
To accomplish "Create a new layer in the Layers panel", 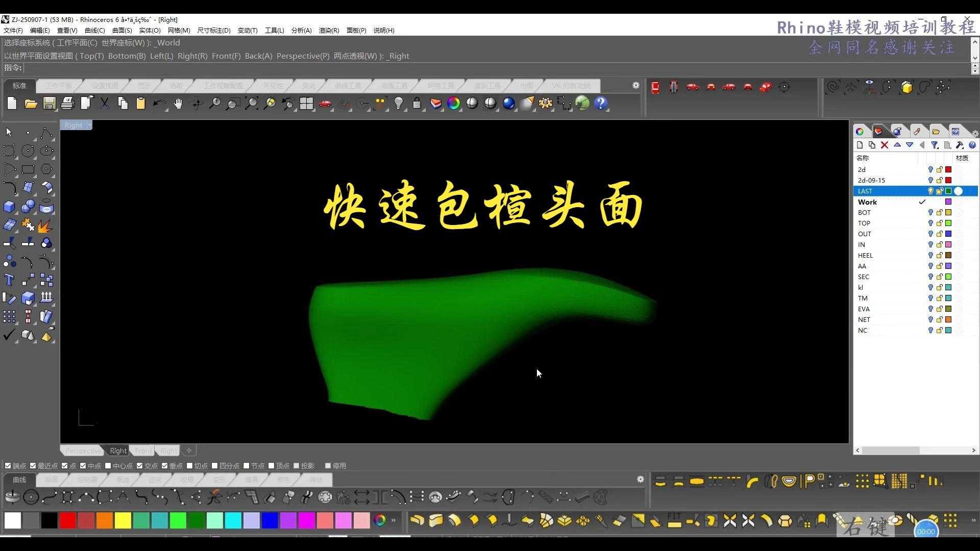I will [860, 145].
